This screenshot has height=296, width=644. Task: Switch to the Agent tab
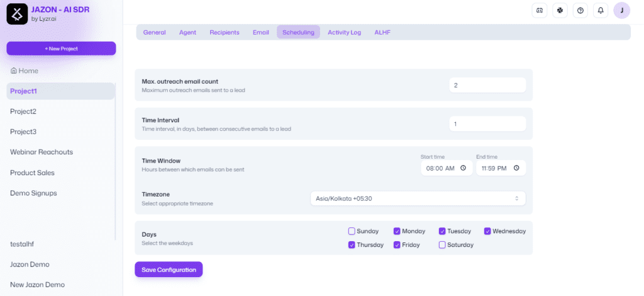tap(187, 33)
